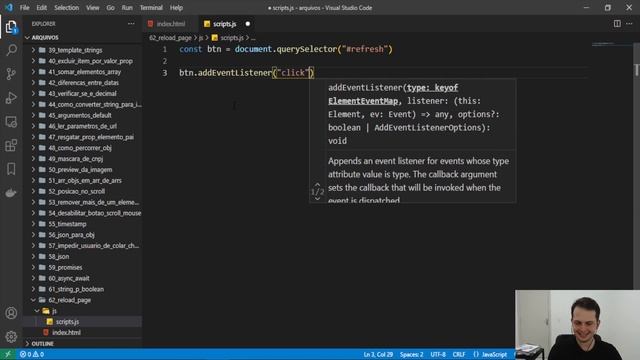
Task: Open the errors and warnings indicator
Action: click(x=32, y=354)
